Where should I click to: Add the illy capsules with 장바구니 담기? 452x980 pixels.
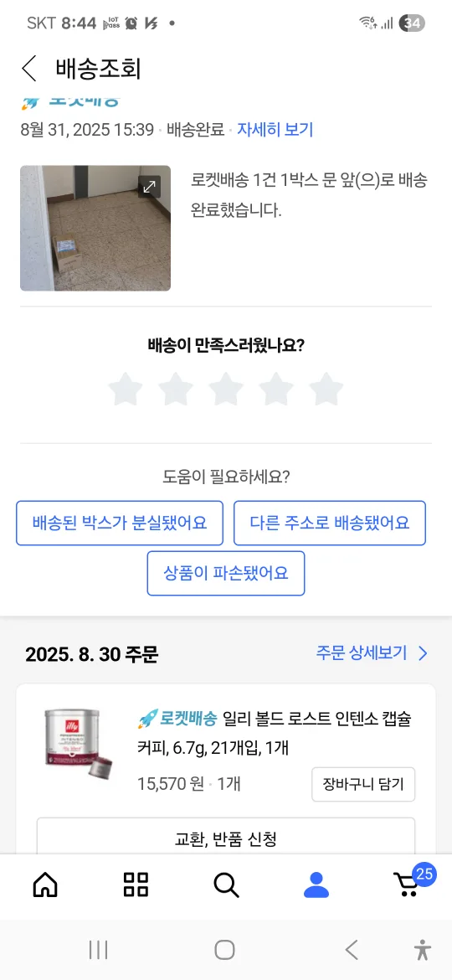click(363, 784)
